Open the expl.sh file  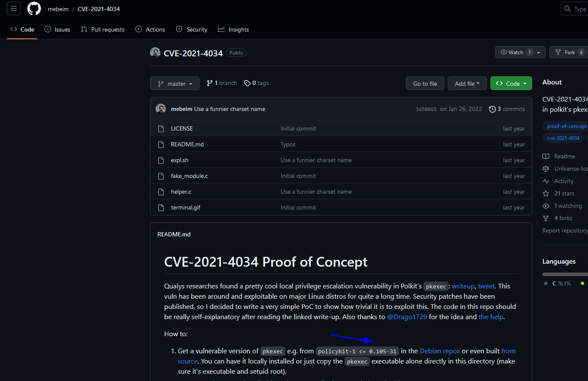180,160
